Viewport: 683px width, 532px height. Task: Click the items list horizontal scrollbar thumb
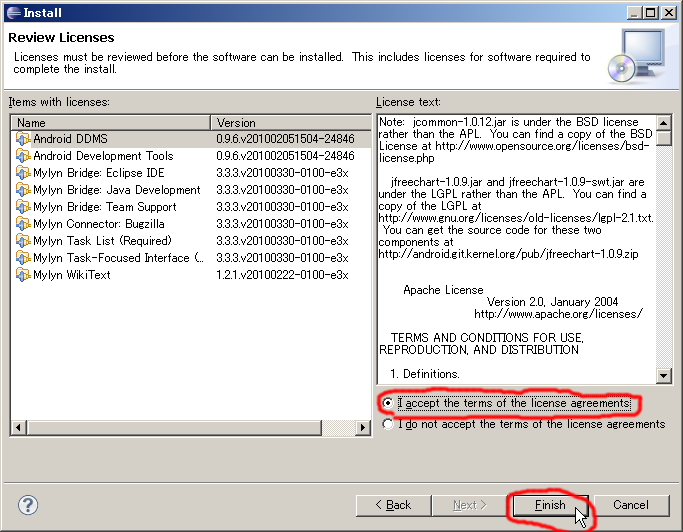tap(174, 428)
